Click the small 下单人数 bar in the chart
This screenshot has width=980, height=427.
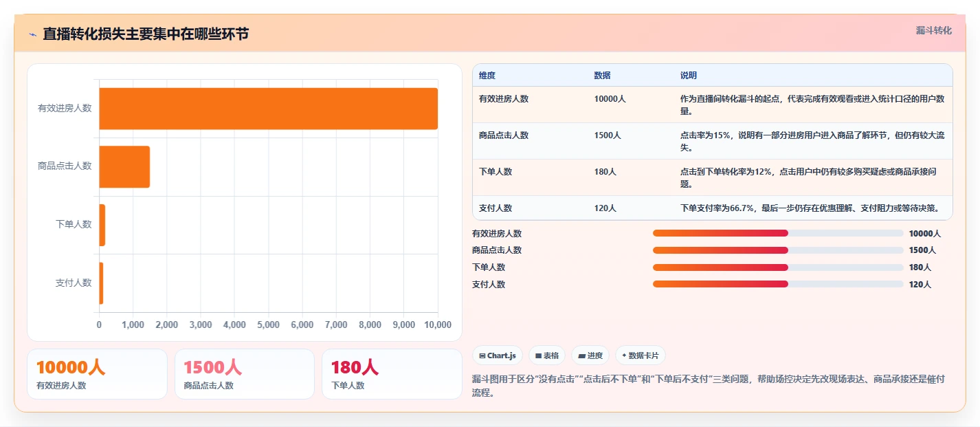(102, 225)
